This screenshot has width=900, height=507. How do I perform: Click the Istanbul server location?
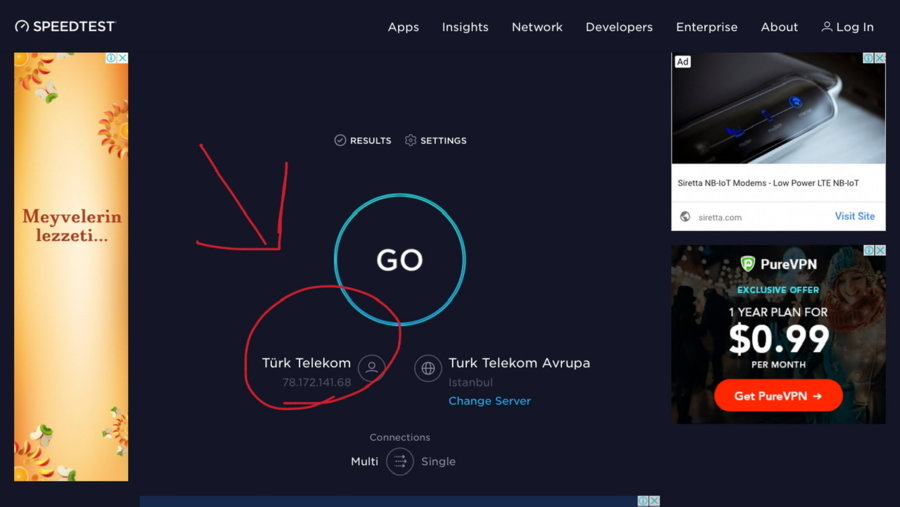click(x=471, y=382)
